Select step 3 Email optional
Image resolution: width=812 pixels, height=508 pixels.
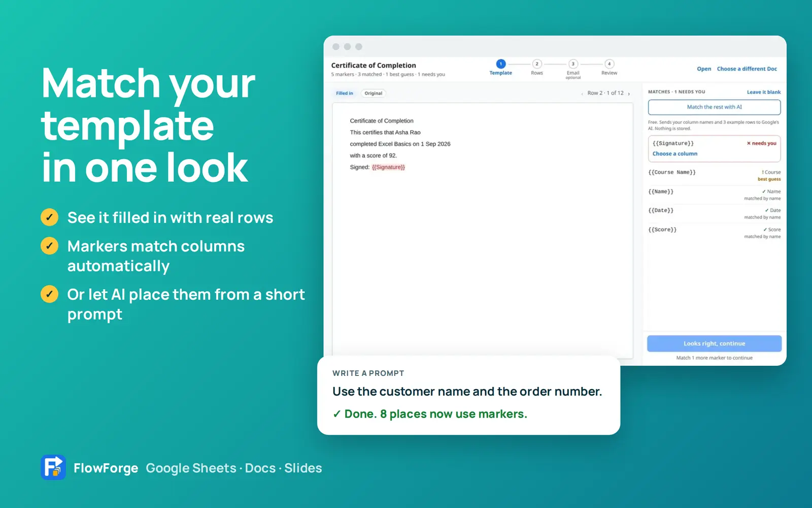(573, 69)
